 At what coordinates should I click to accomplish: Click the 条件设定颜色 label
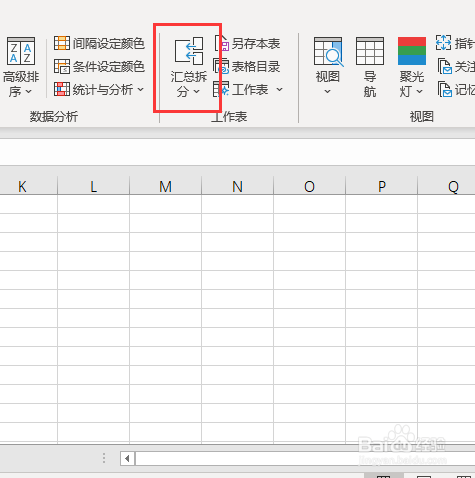point(109,67)
